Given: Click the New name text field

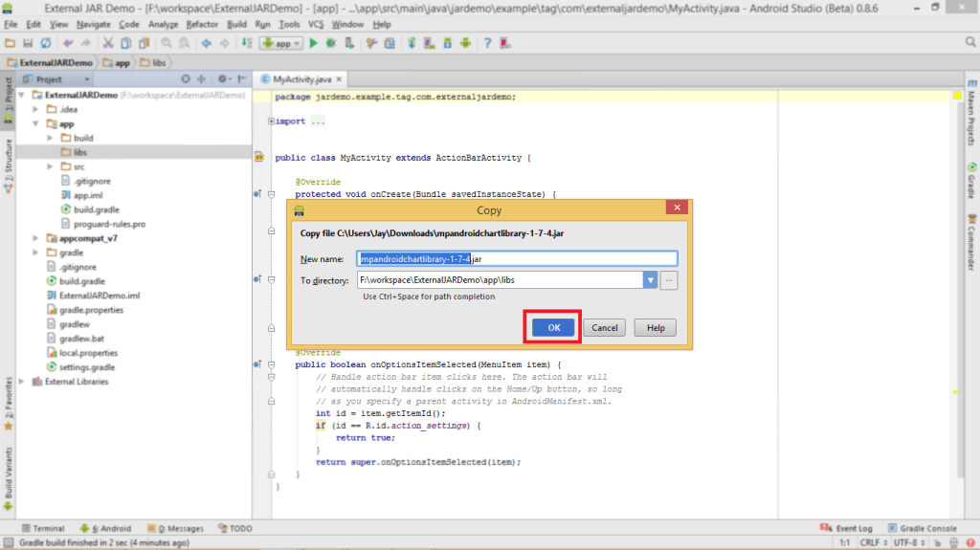Looking at the screenshot, I should tap(517, 259).
